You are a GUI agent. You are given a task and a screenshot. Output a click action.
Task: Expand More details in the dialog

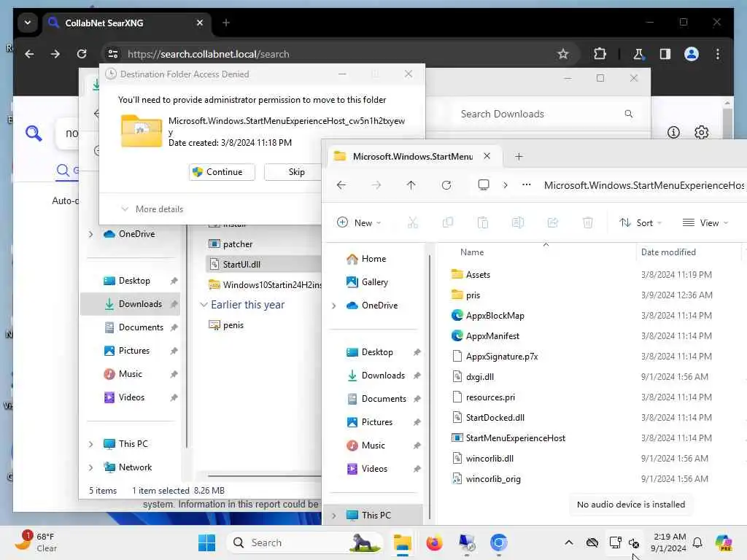[x=152, y=209]
